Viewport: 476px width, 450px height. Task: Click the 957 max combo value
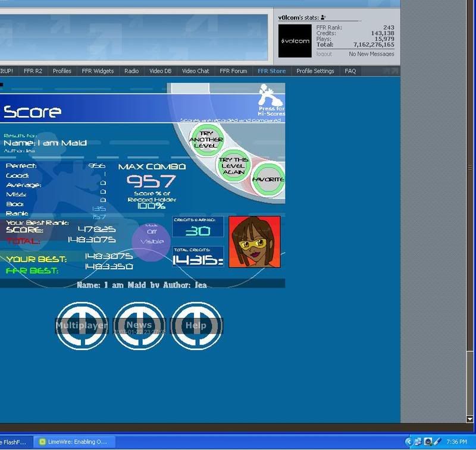(x=151, y=181)
